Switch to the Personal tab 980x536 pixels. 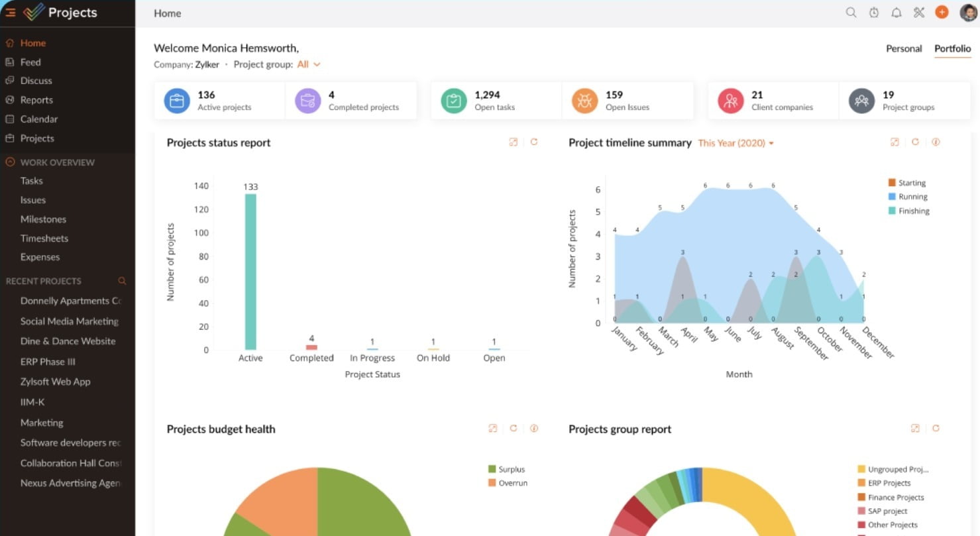pos(904,48)
